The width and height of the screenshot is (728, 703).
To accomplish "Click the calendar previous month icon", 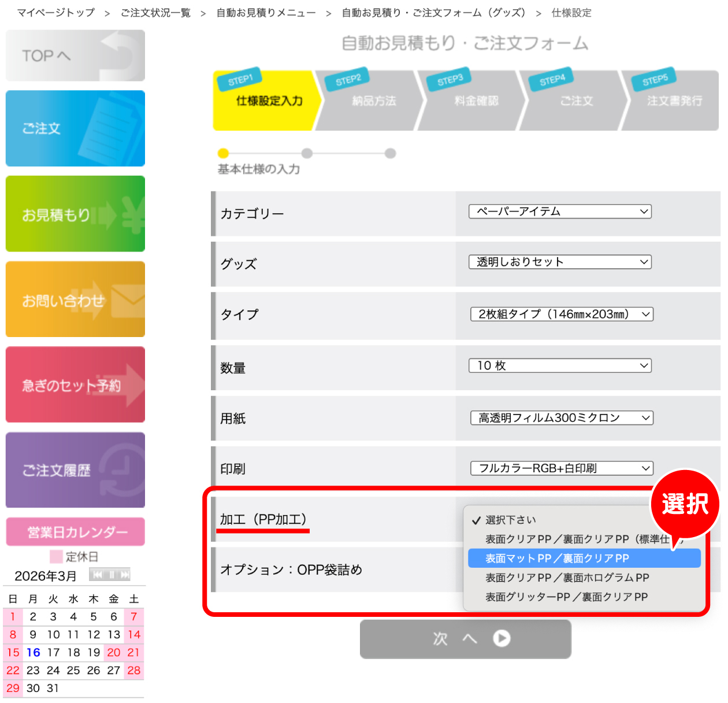I will pyautogui.click(x=97, y=575).
